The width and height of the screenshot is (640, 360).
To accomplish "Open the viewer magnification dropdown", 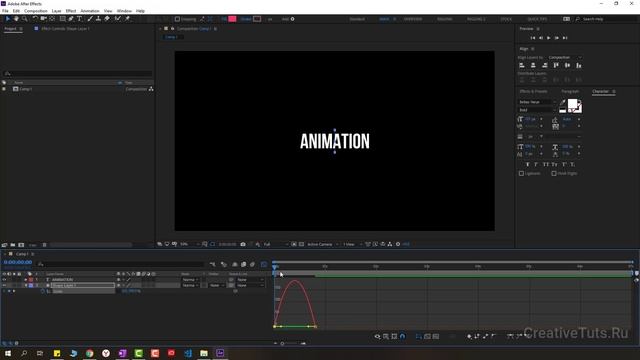I will [189, 244].
